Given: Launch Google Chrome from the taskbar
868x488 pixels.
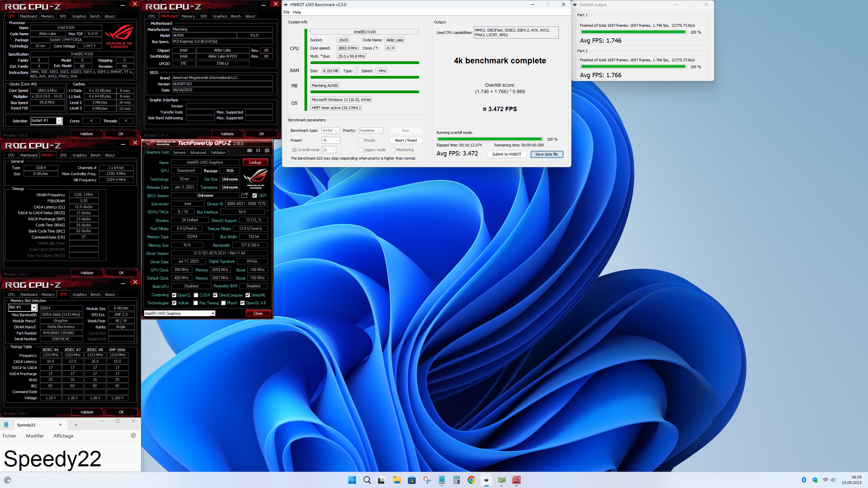Looking at the screenshot, I should pos(471,480).
